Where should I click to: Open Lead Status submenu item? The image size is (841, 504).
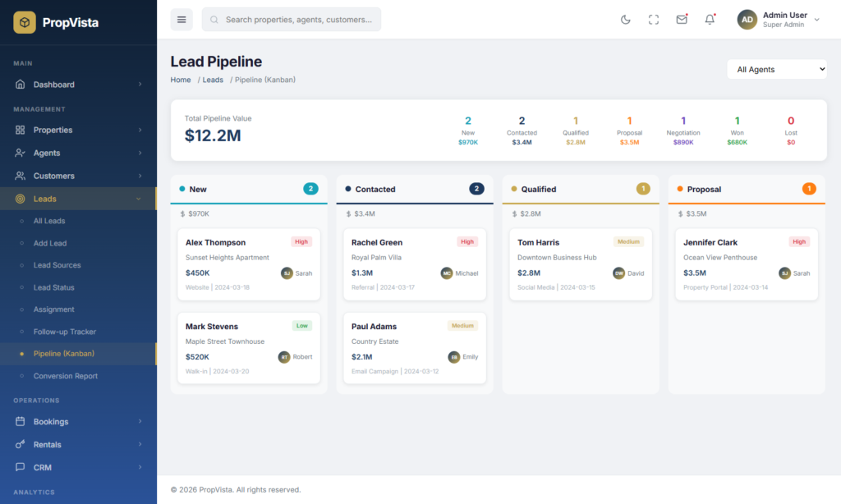(78, 287)
